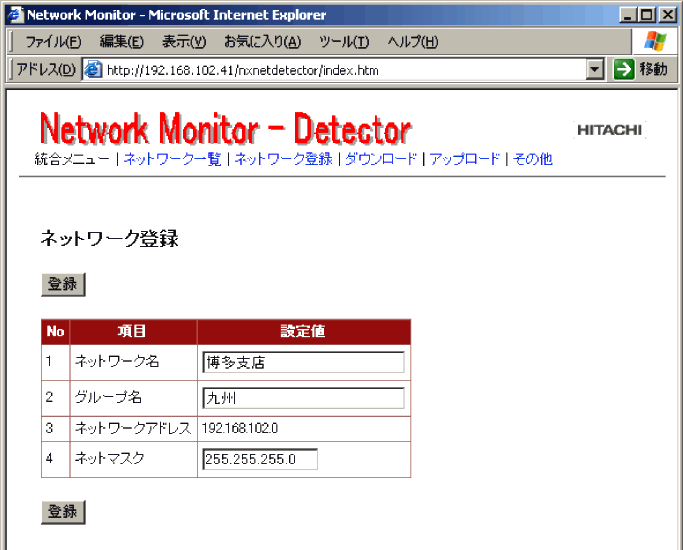The image size is (683, 550).
Task: Follow the ネットワーク登録 link
Action: click(283, 159)
